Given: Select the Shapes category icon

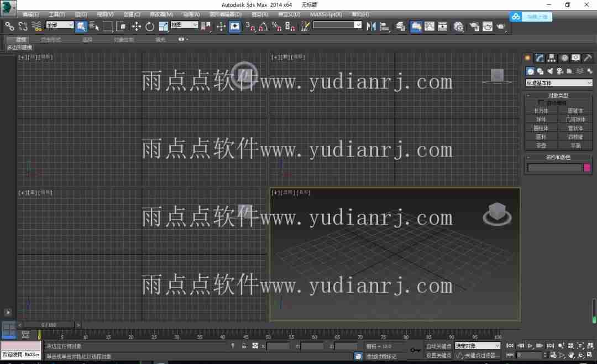Looking at the screenshot, I should pos(540,71).
